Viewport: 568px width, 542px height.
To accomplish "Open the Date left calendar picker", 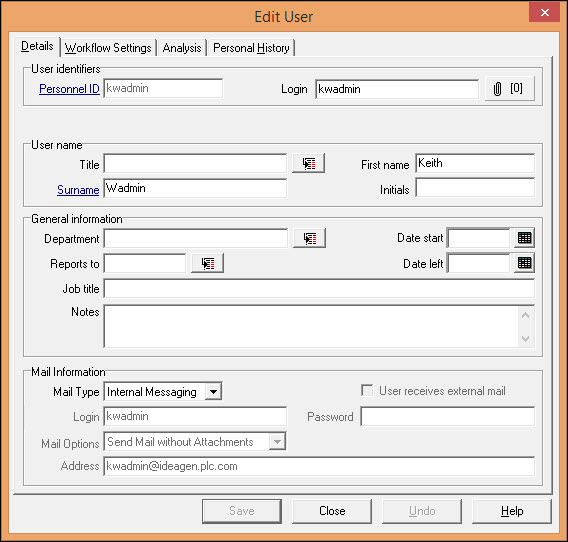I will tap(524, 263).
